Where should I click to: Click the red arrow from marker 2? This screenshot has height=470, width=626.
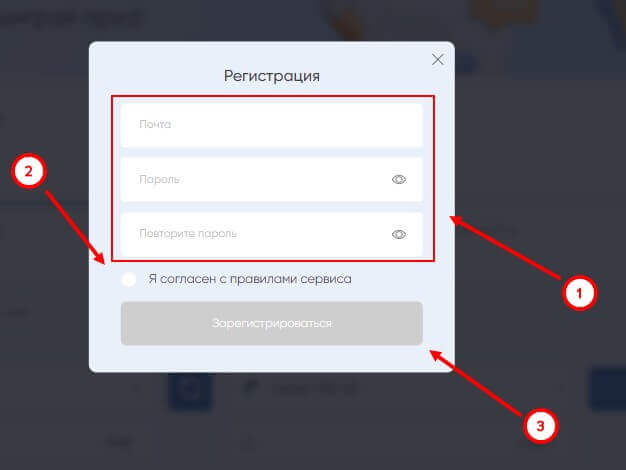[x=75, y=227]
